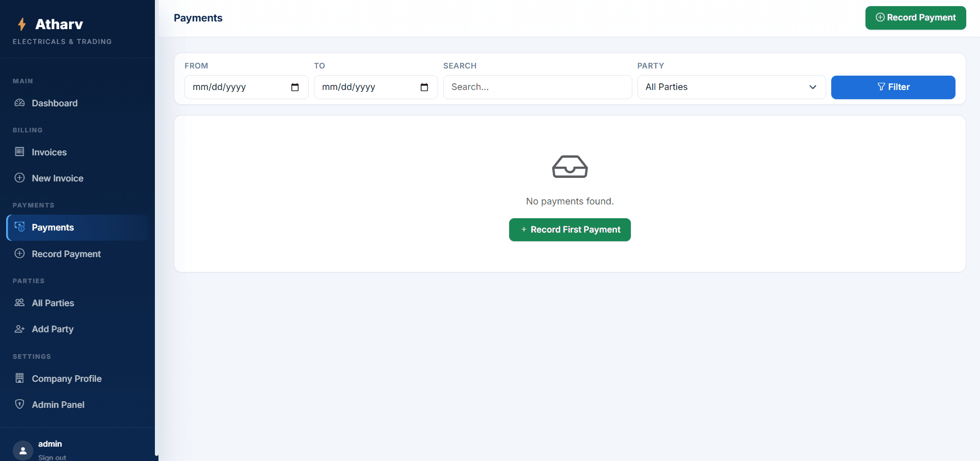Click the Invoices list icon
The height and width of the screenshot is (461, 980).
click(x=19, y=152)
